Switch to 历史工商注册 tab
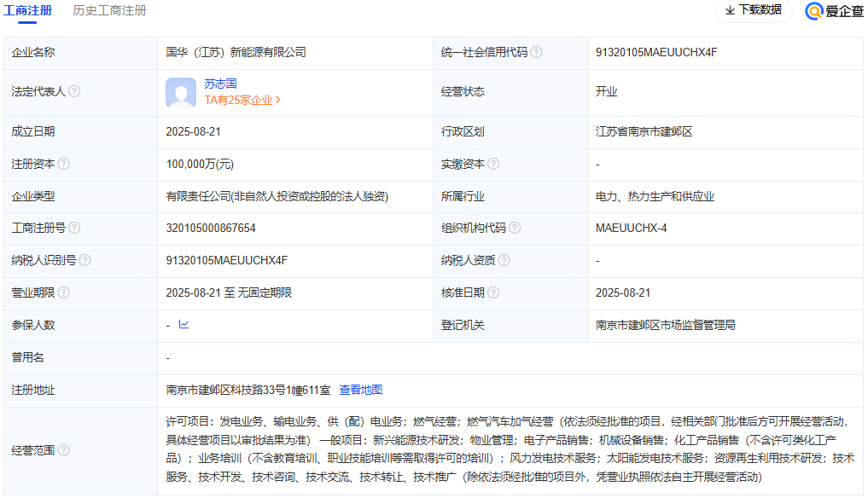Viewport: 868px width, 498px height. 109,11
